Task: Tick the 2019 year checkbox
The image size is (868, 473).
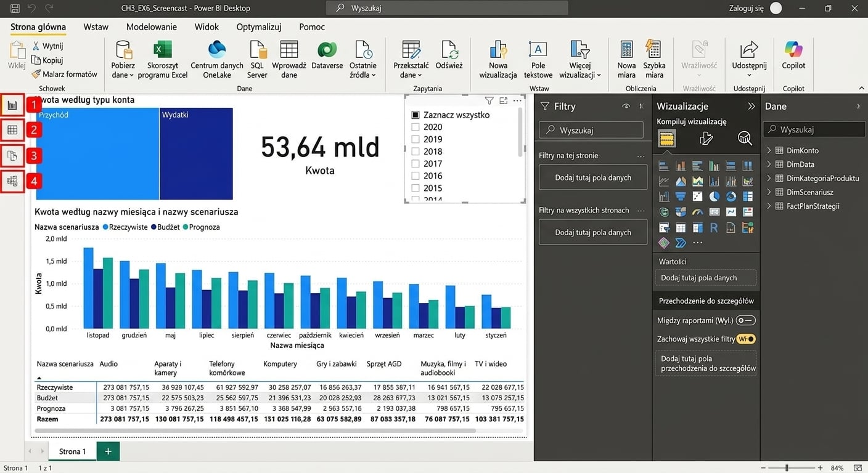Action: coord(416,140)
